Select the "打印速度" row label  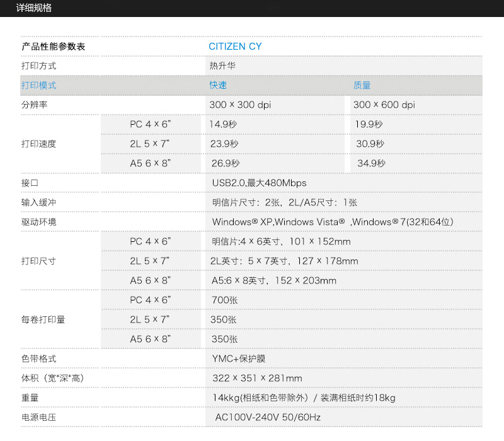point(39,144)
